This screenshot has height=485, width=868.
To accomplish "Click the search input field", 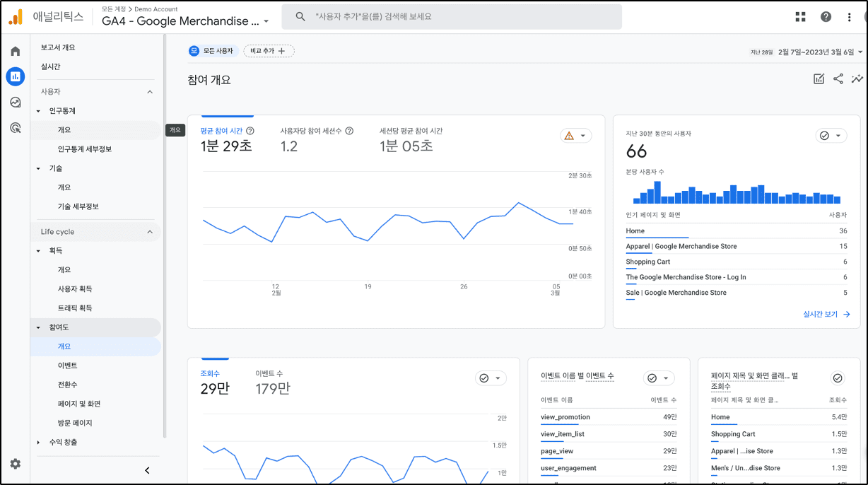I will coord(452,17).
